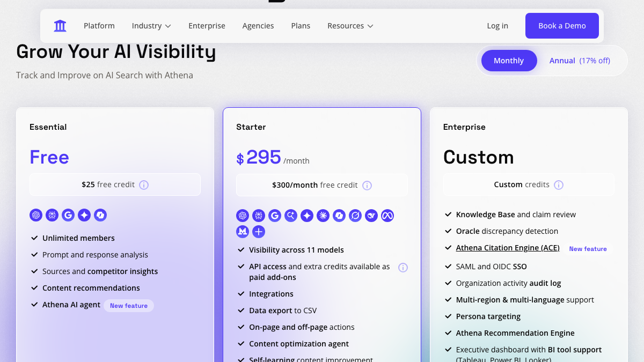Click 'Data export to CSV' text

[283, 311]
